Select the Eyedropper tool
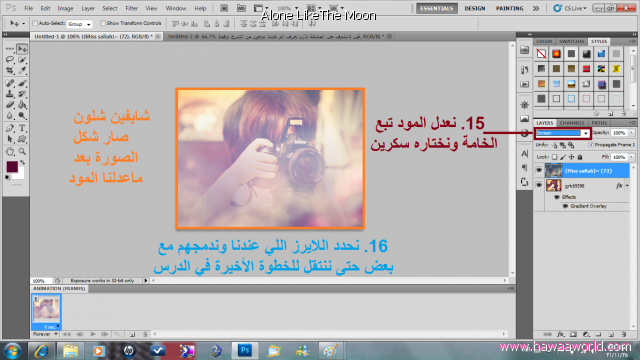This screenshot has width=640, height=360. coord(22,71)
